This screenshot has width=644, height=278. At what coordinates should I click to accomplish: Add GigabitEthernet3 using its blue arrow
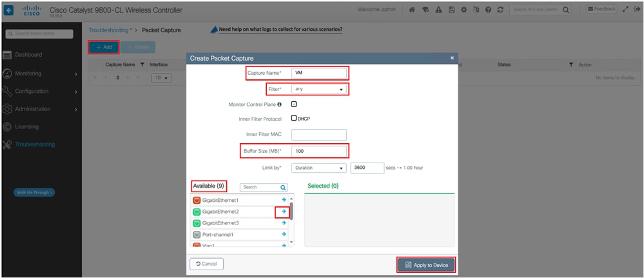(284, 223)
